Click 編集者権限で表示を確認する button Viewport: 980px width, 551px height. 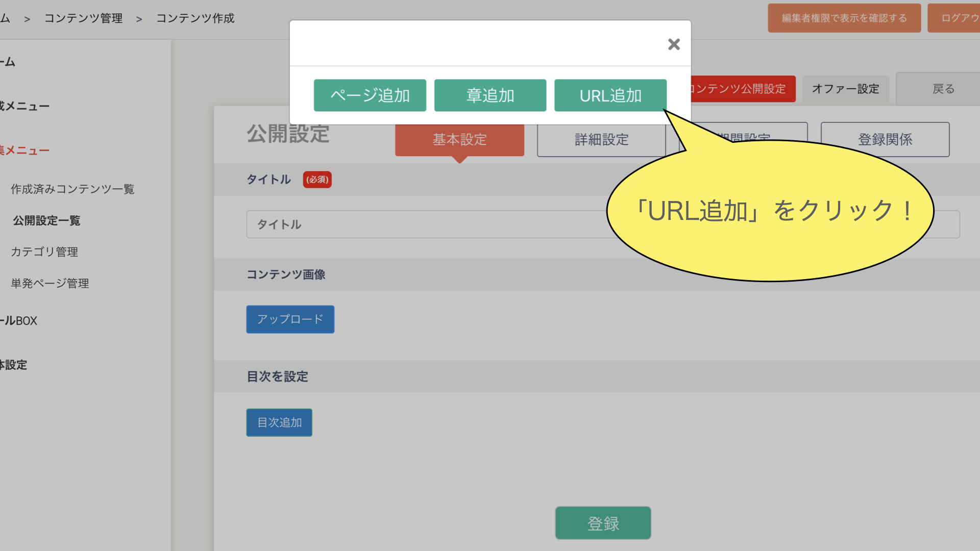point(844,18)
